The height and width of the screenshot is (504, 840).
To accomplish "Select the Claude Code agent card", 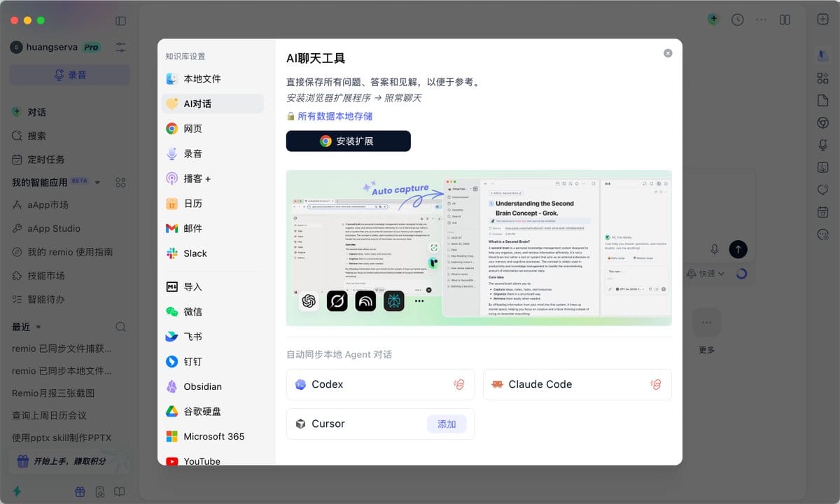I will [577, 384].
